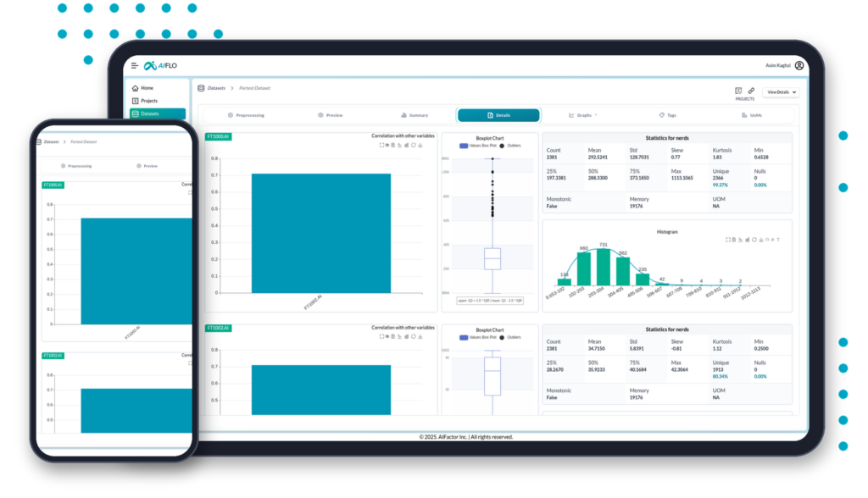
Task: Click the large FT1000.AI correlation bar on tablet
Action: tap(321, 233)
